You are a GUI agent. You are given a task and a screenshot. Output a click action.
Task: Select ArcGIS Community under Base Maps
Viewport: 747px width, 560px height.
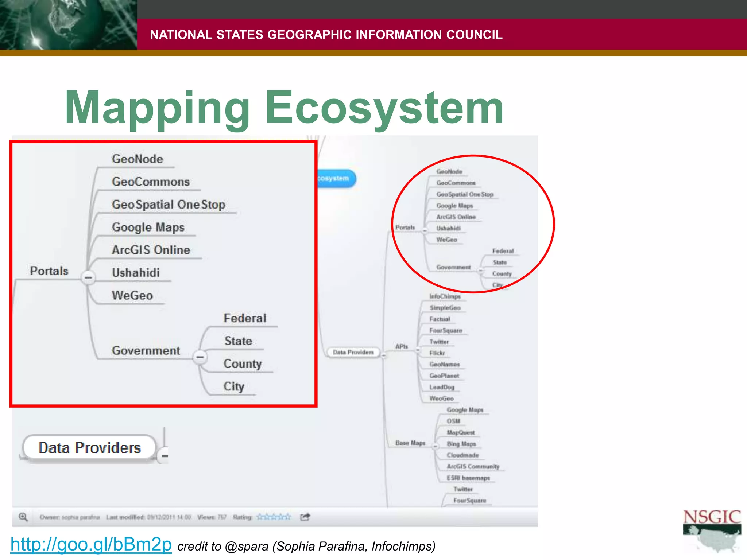click(x=473, y=466)
